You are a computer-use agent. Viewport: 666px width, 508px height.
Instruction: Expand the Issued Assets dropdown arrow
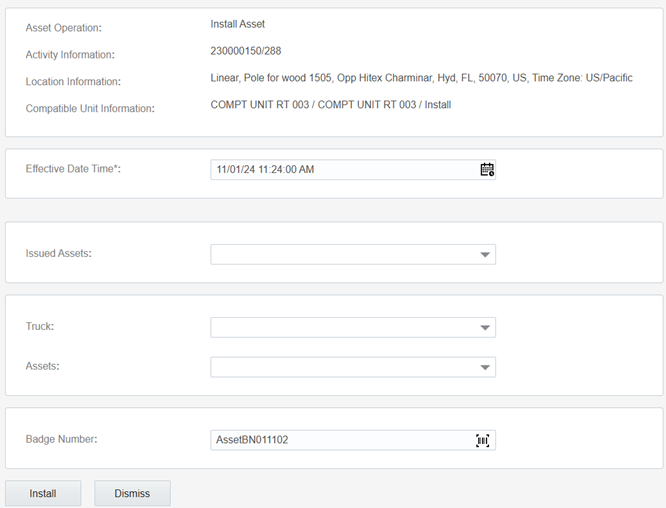tap(485, 254)
